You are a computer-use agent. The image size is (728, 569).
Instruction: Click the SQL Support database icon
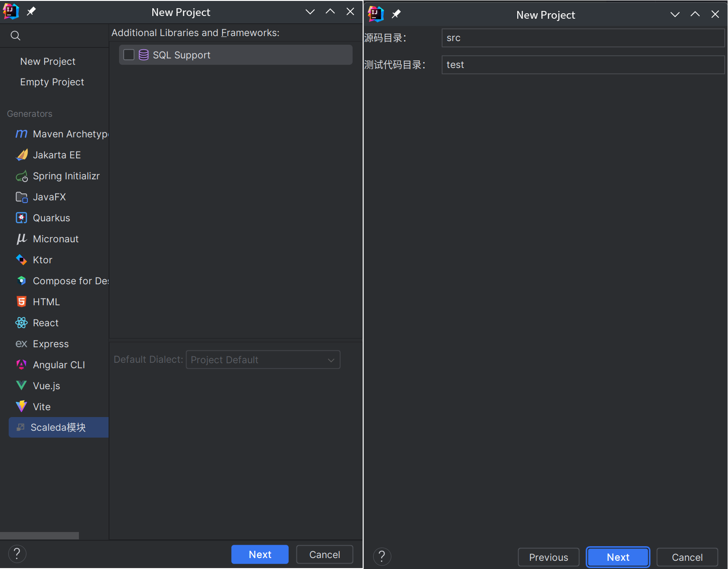pos(144,55)
